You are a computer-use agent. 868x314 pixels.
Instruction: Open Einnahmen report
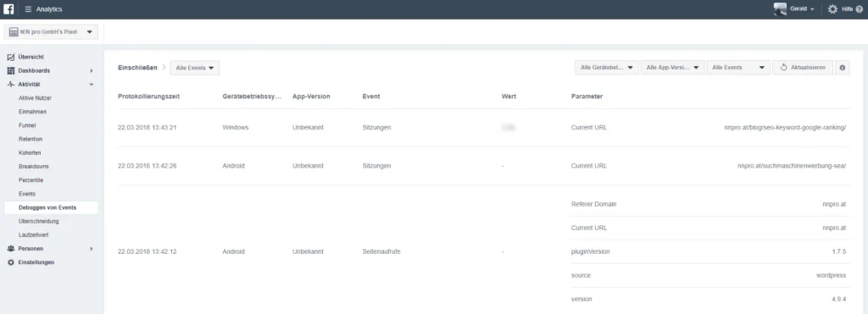[33, 112]
